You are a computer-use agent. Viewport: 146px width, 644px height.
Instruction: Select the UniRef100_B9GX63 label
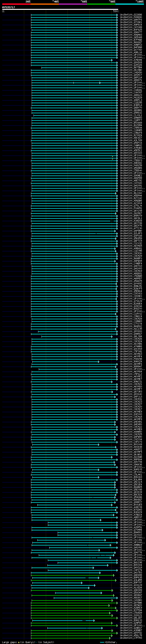tap(131, 477)
